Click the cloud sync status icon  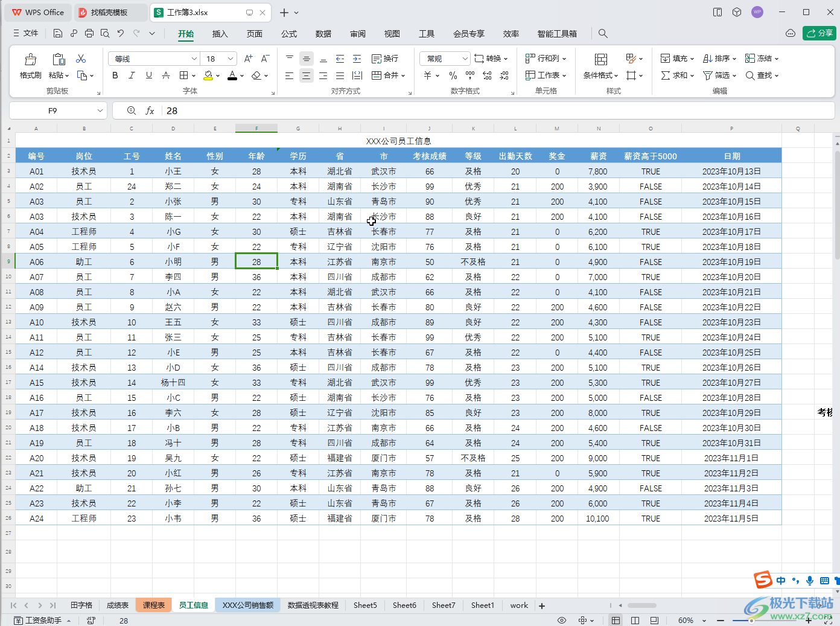791,33
